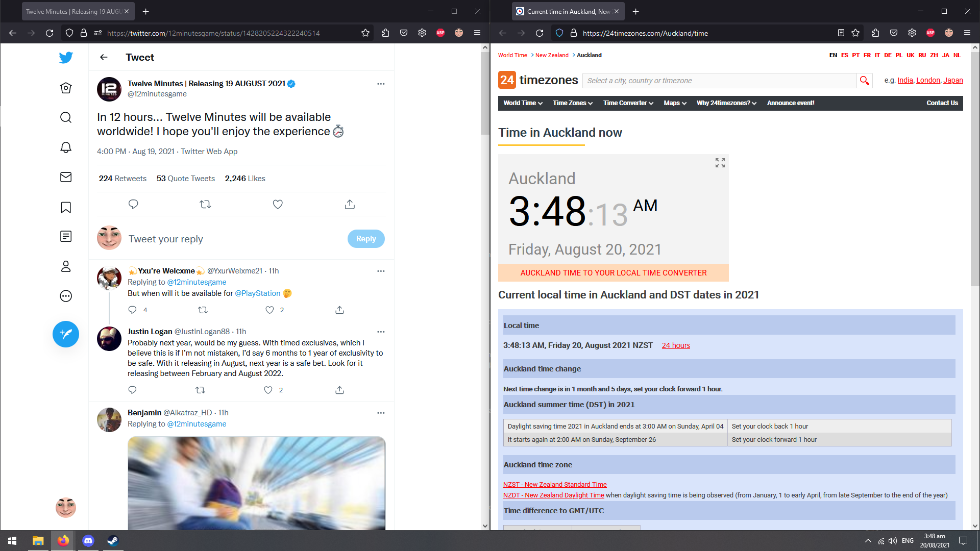
Task: Share the main tweet via share icon
Action: click(x=350, y=204)
